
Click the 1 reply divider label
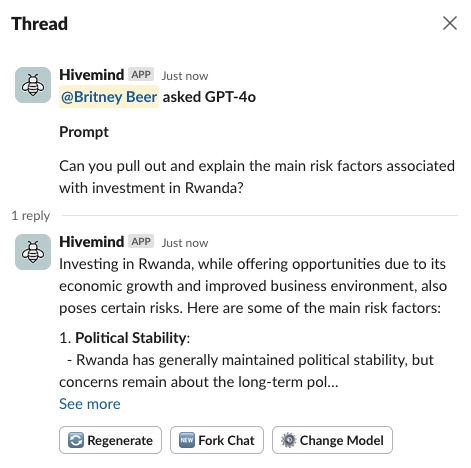pos(31,216)
